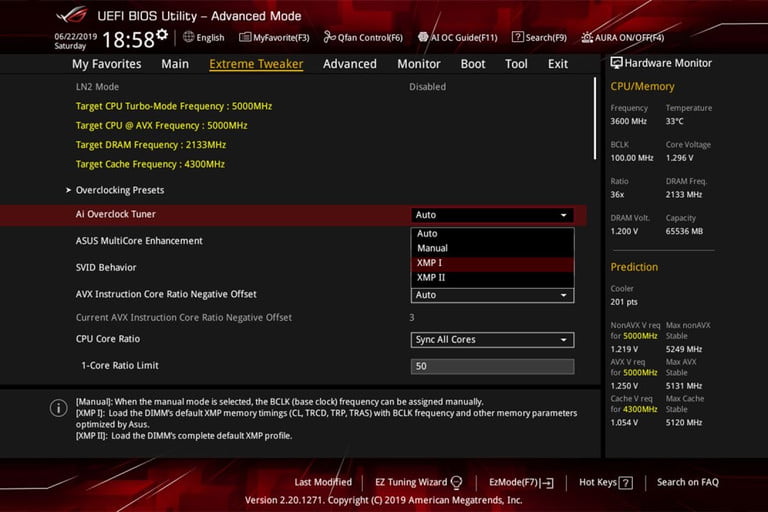Viewport: 768px width, 512px height.
Task: Open the settings gear next to clock
Action: (x=162, y=35)
